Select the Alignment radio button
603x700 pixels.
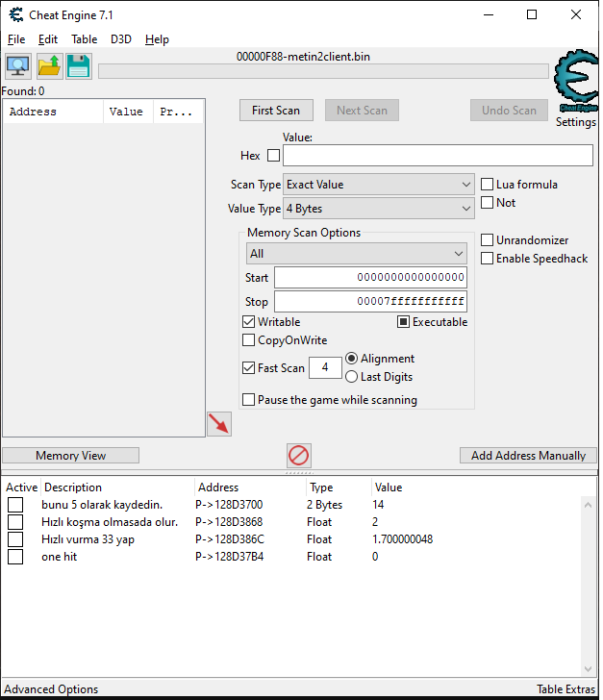352,359
